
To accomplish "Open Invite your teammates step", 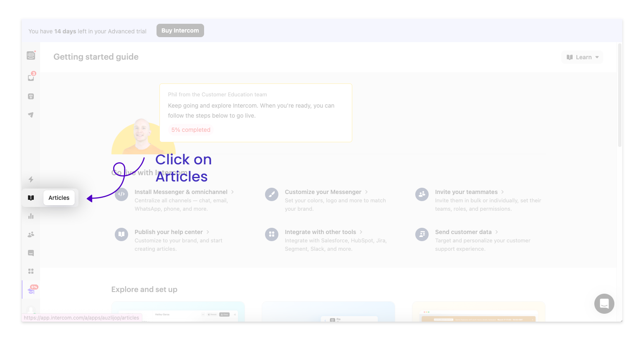I will (x=466, y=192).
